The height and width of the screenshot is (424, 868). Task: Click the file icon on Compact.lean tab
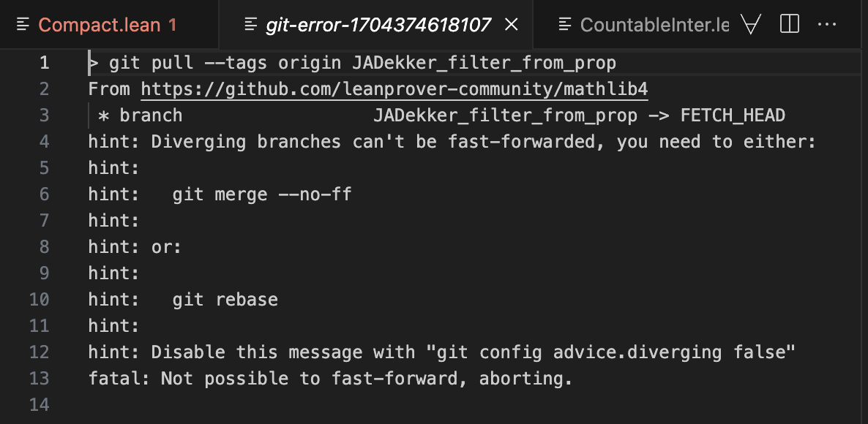point(23,25)
